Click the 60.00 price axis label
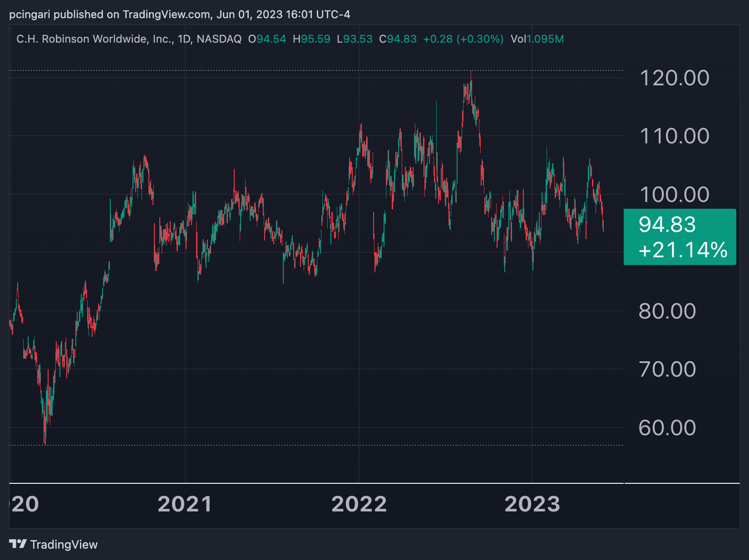Screen dimensions: 749x560 (x=667, y=428)
